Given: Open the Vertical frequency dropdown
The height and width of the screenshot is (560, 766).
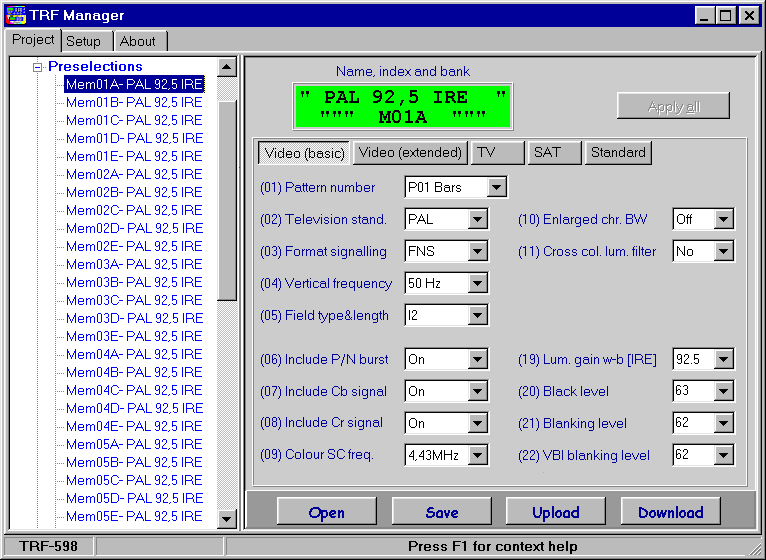Looking at the screenshot, I should click(477, 283).
